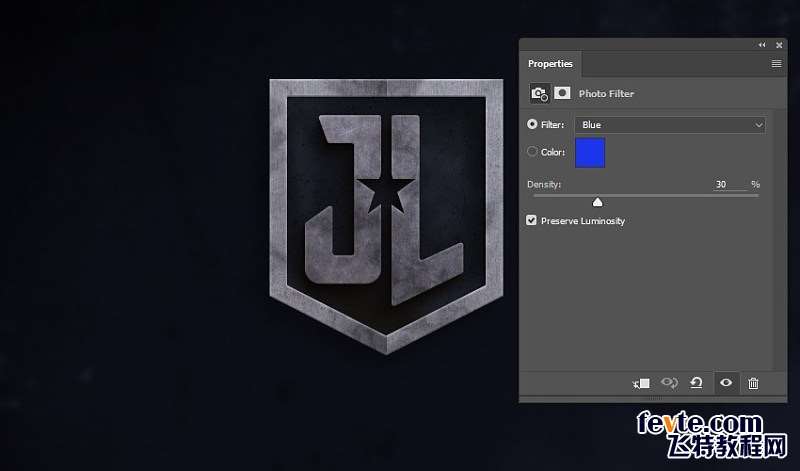Click the Photo Filter title text
This screenshot has width=800, height=471.
(606, 94)
